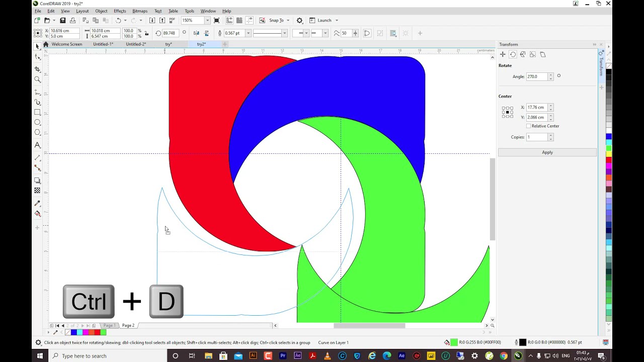
Task: Select the Ellipse tool
Action: [37, 122]
